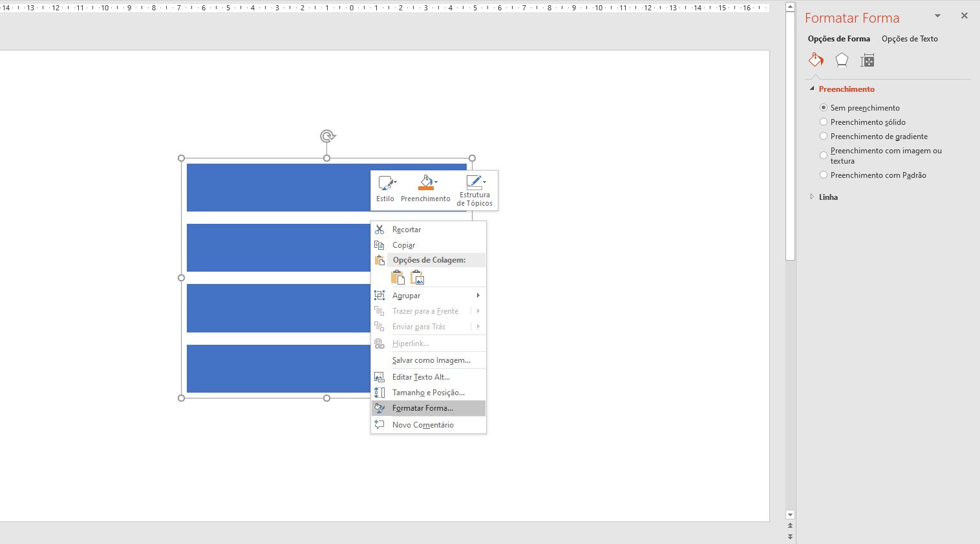Click Estrutura de Tópicos pen icon

coord(473,181)
